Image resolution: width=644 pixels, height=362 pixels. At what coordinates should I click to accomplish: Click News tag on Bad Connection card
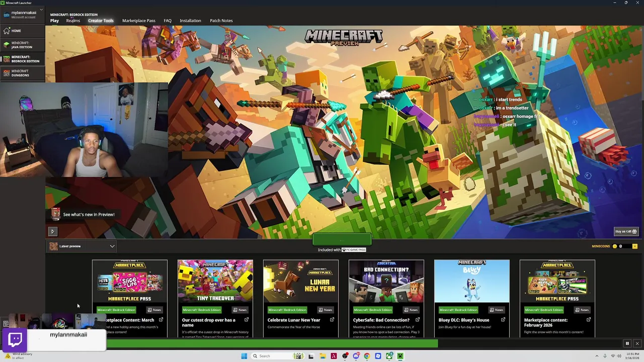click(x=411, y=310)
